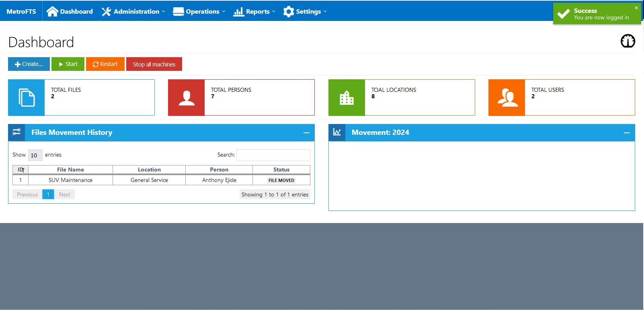Click the Administration tools icon
Screen dimensions: 644x310
point(106,12)
